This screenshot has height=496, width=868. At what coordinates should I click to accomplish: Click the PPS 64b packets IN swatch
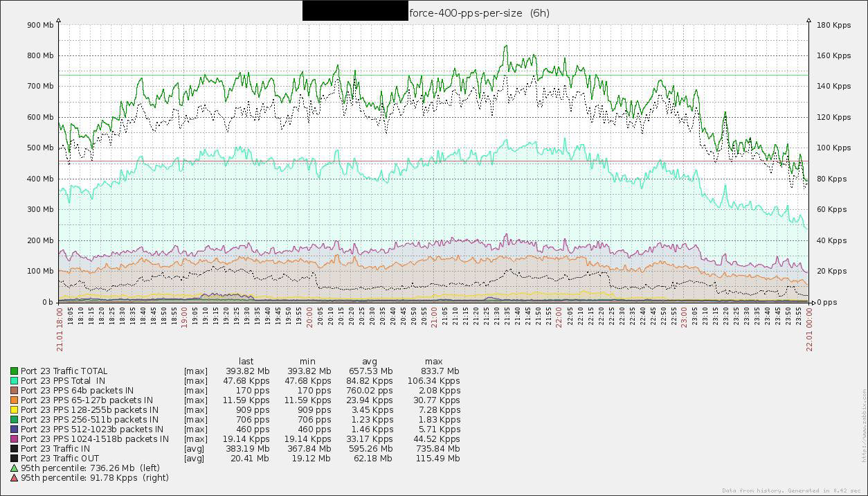pyautogui.click(x=14, y=391)
